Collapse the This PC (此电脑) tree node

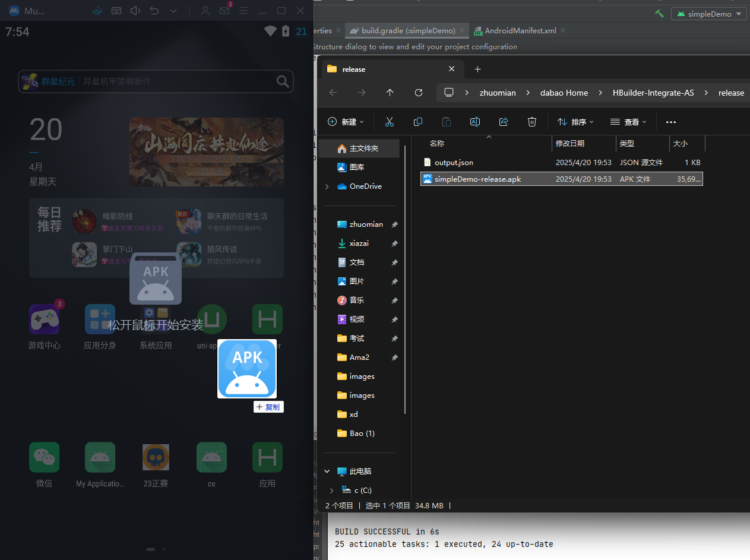(327, 472)
